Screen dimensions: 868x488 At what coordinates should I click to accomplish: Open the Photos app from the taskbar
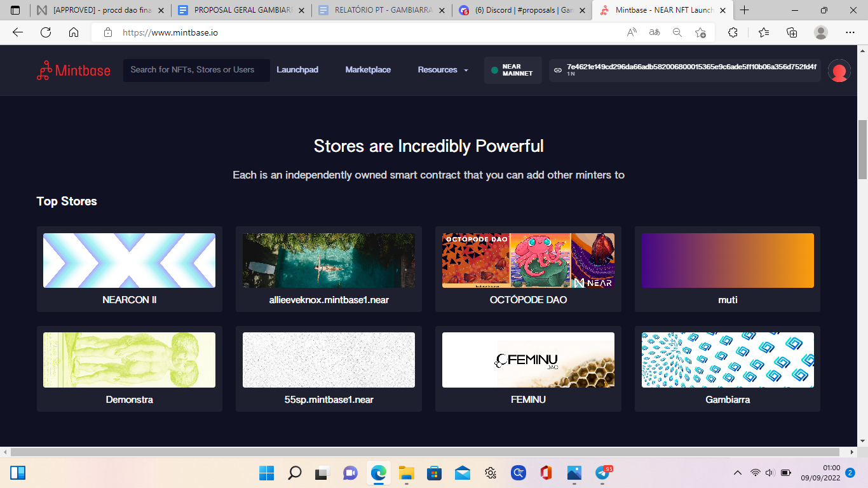[x=574, y=473]
